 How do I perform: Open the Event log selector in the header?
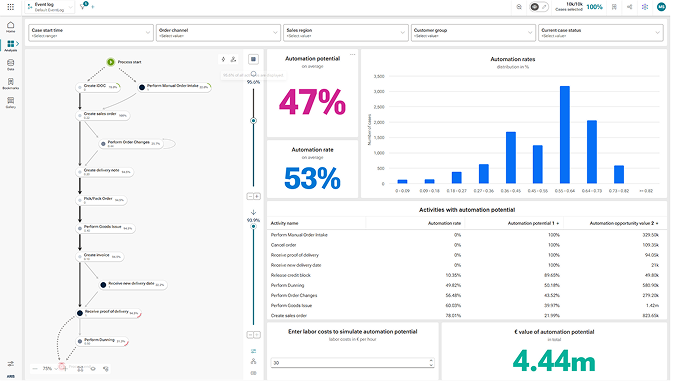[50, 7]
